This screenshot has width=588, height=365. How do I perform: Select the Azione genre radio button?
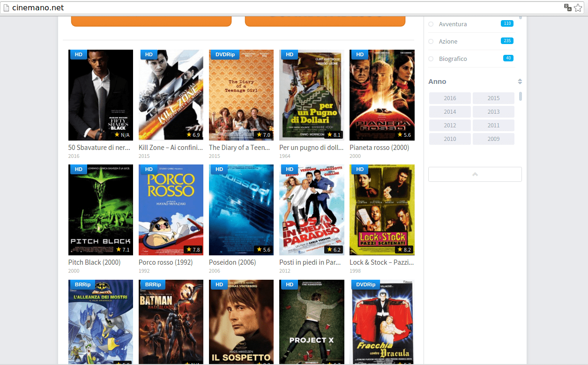pos(431,41)
